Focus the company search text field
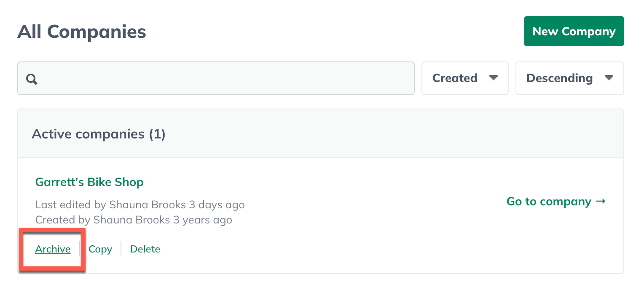Screen dimensions: 644x287 click(216, 78)
